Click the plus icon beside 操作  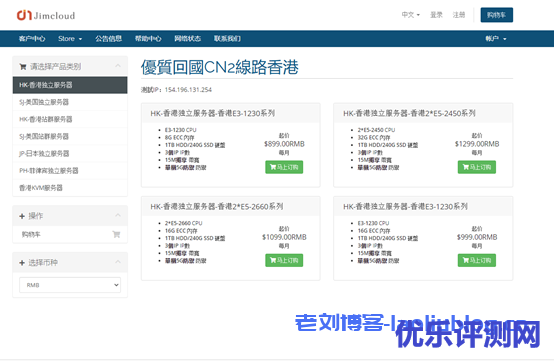point(22,216)
